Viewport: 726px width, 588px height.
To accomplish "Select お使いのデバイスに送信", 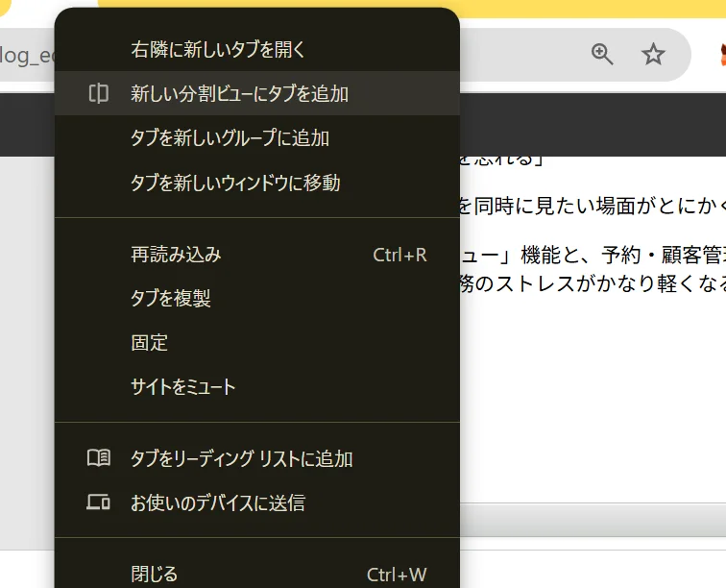I will [257, 502].
